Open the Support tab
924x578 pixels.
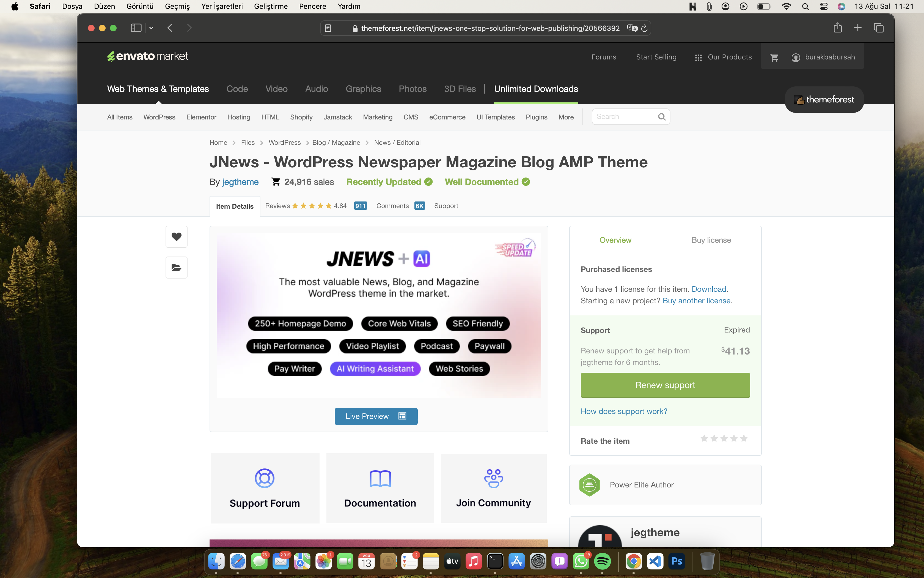446,206
